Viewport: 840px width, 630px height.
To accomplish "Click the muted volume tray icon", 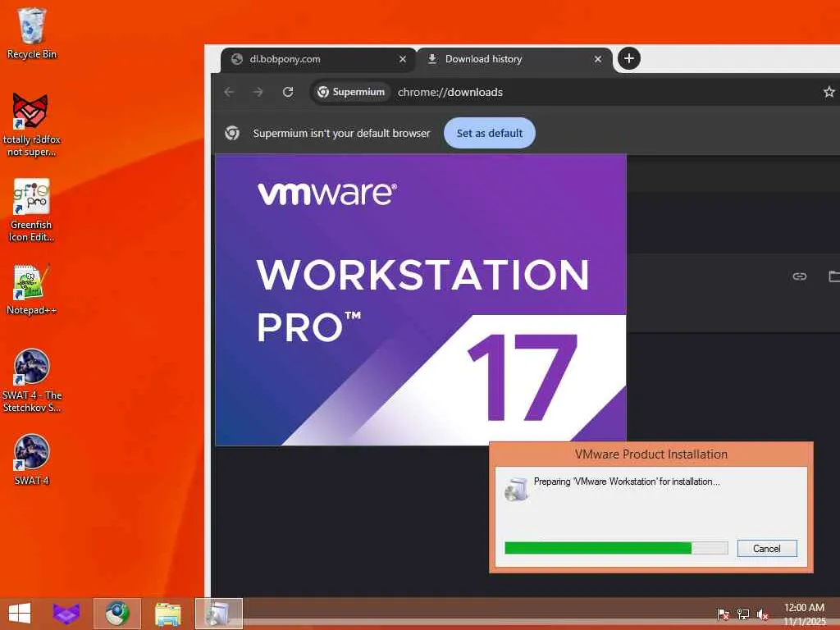I will click(x=763, y=614).
